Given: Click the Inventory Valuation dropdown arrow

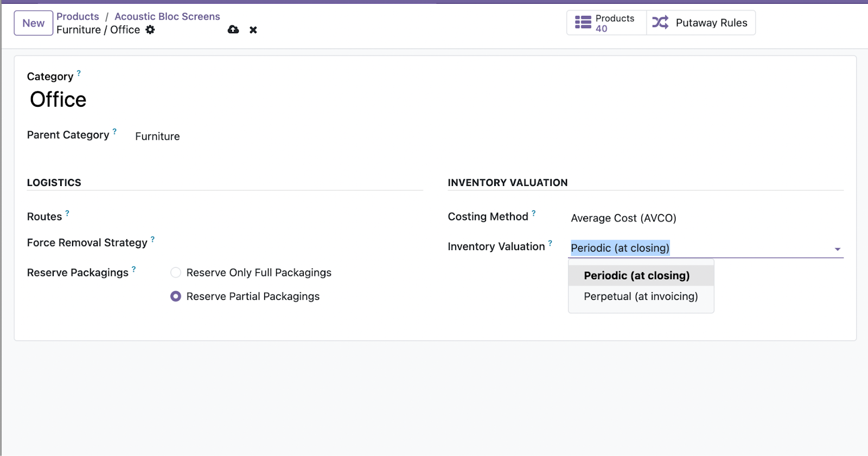Looking at the screenshot, I should pyautogui.click(x=837, y=249).
